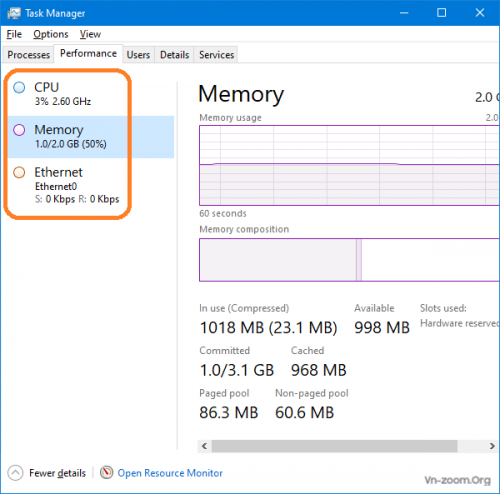This screenshot has width=500, height=494.
Task: Click the horizontal scrollbar thumb
Action: (x=335, y=446)
